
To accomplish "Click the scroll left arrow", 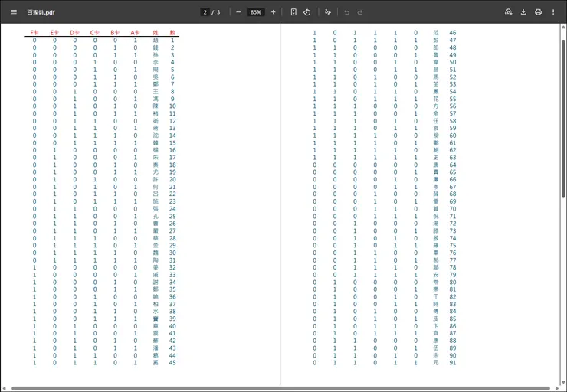I will coord(4,389).
